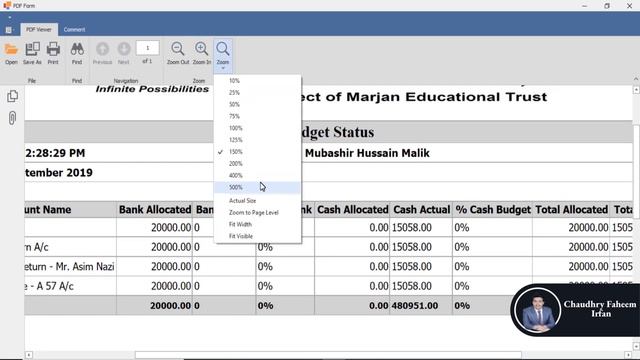Switch to the PDF Viewer tab

(39, 29)
